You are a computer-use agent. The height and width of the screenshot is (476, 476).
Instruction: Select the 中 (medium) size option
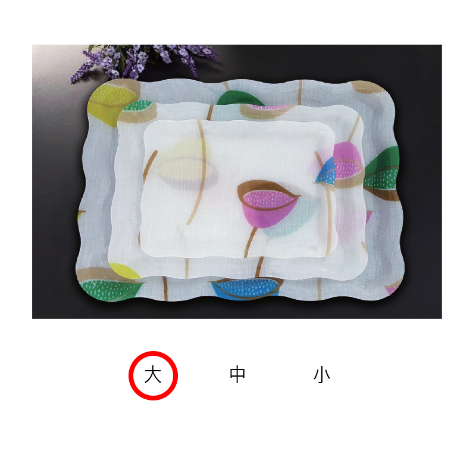click(x=237, y=375)
